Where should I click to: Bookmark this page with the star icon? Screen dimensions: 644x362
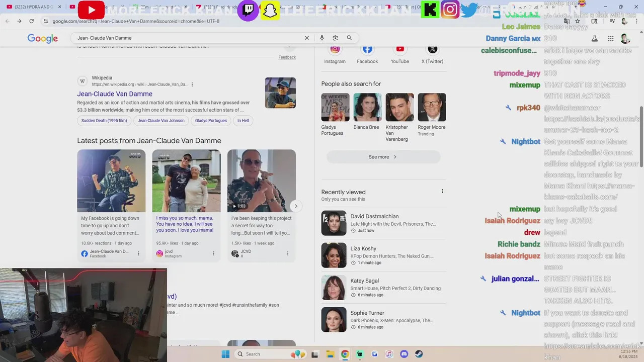[578, 21]
